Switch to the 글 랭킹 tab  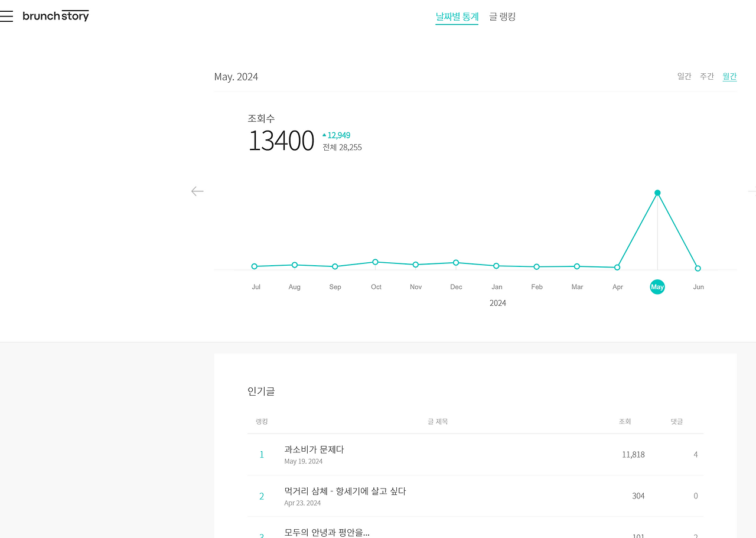coord(501,17)
